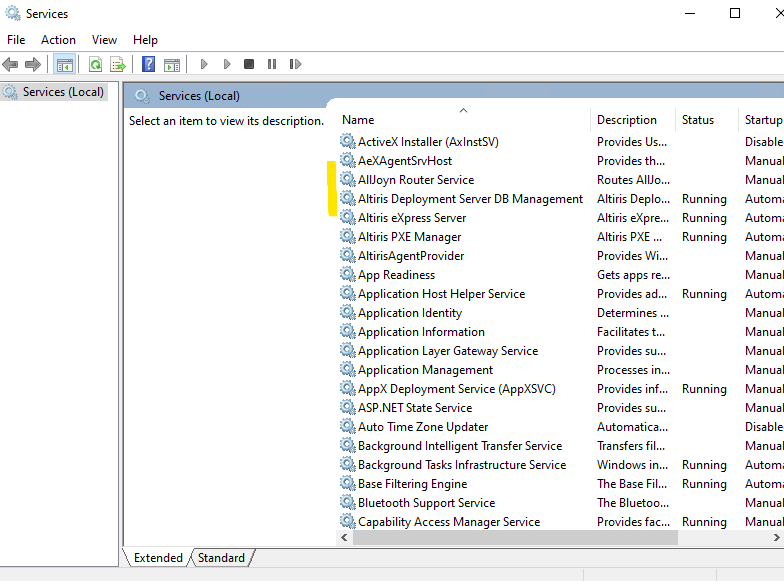Select Background Intelligent Transfer Service

point(460,446)
